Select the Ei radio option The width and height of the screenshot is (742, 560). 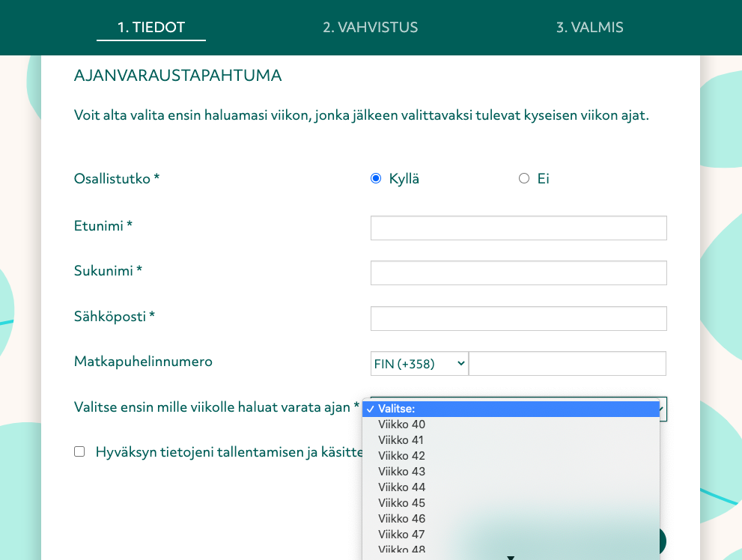click(x=524, y=179)
